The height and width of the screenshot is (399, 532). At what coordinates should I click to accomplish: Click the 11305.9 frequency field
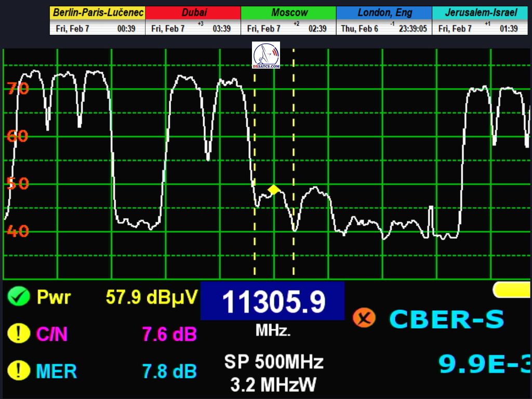[x=273, y=301]
